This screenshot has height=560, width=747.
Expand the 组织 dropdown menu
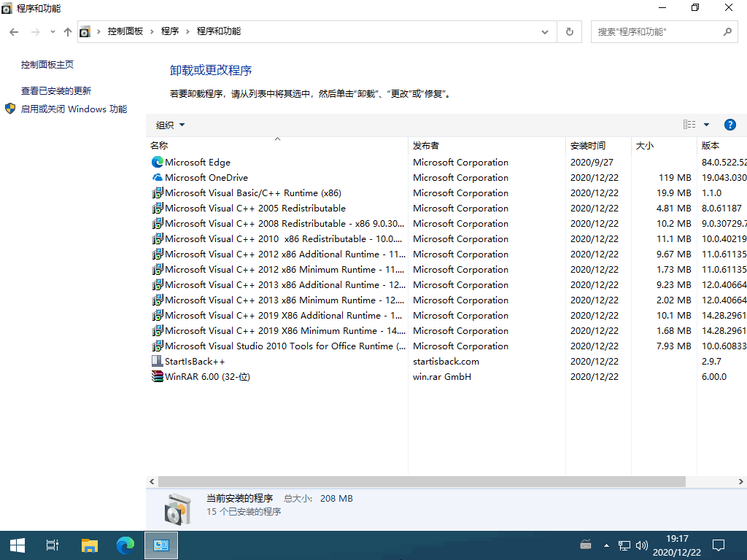click(170, 125)
